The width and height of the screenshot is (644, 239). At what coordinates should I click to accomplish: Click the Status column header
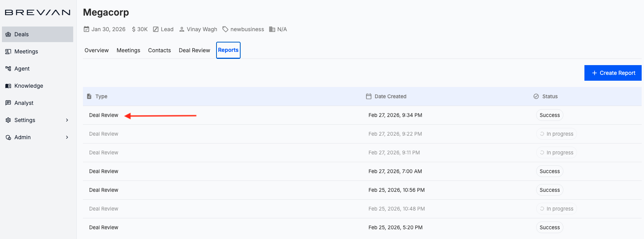[x=549, y=96]
